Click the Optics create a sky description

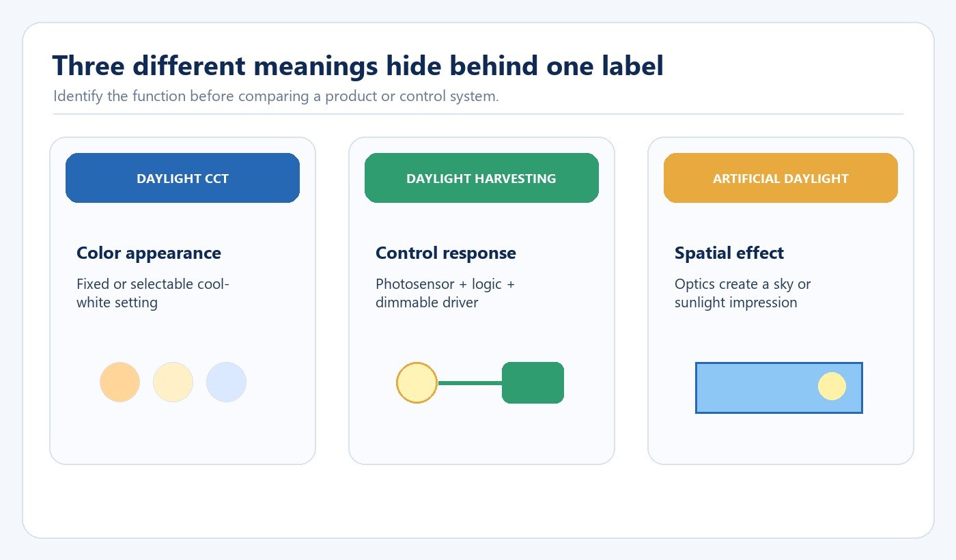[x=743, y=293]
